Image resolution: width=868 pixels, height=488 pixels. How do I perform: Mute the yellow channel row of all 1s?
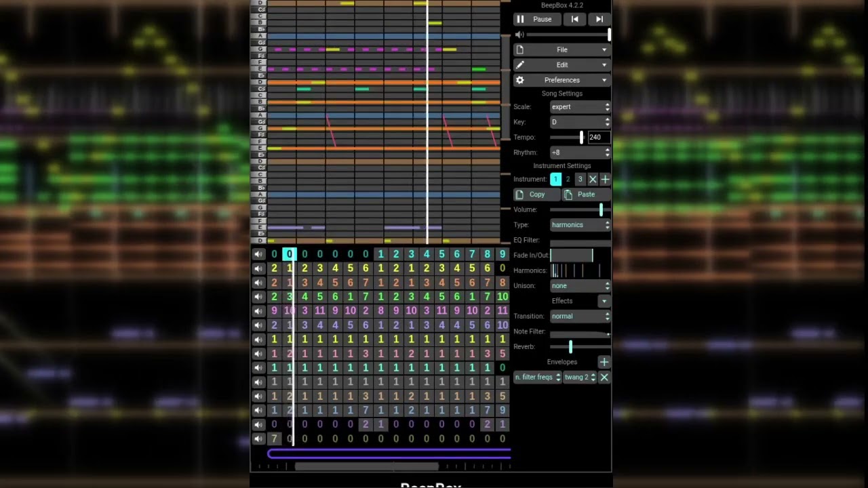coord(258,339)
